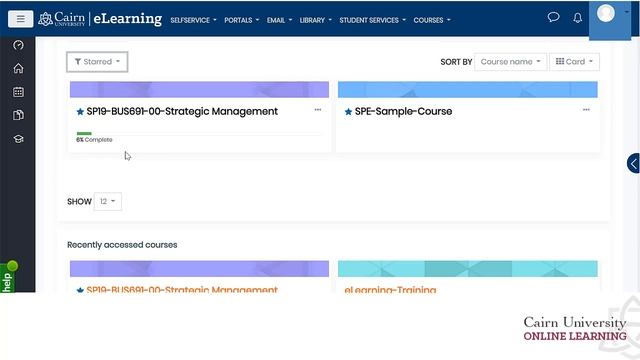
Task: Go to site home icon in sidebar
Action: click(18, 68)
